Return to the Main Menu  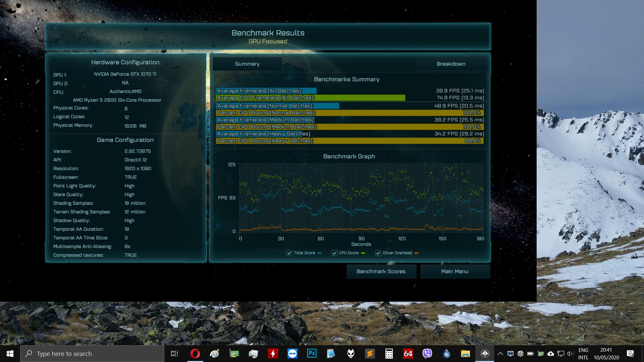455,271
